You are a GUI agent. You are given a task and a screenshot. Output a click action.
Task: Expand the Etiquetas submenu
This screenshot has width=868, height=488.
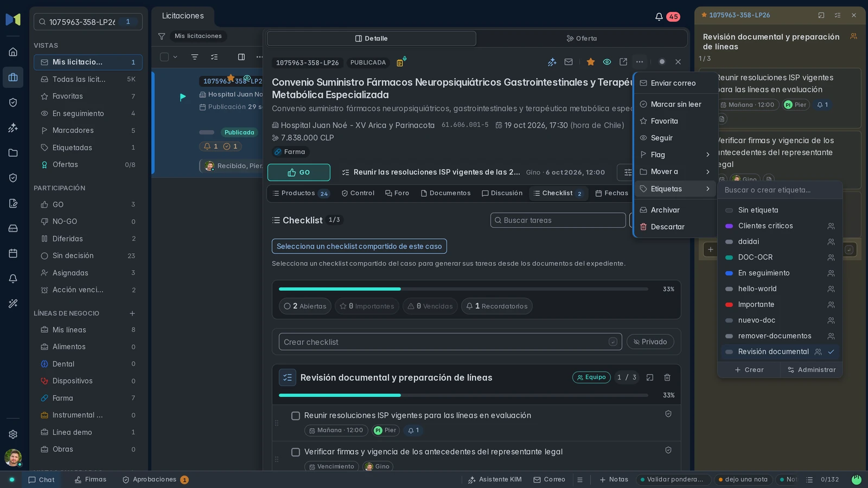pos(676,189)
